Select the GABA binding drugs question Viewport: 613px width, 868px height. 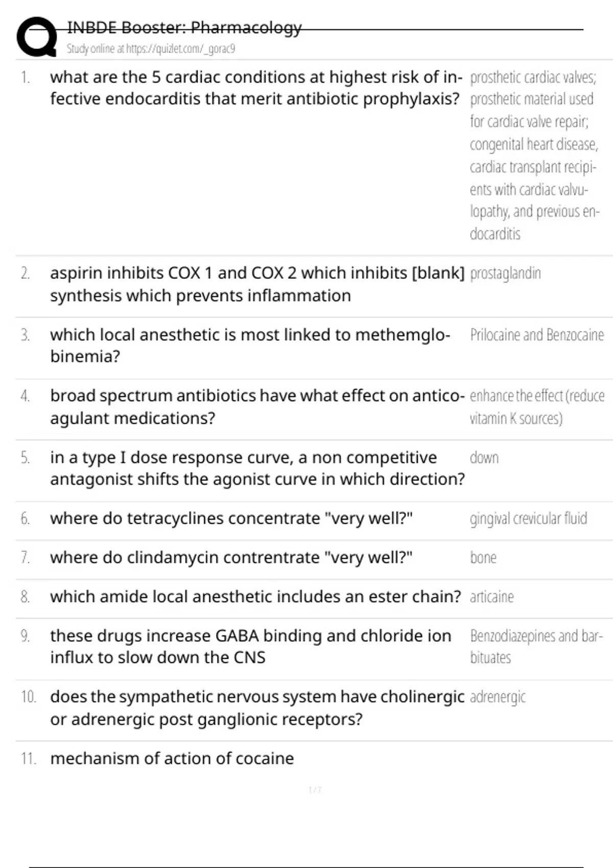(250, 646)
